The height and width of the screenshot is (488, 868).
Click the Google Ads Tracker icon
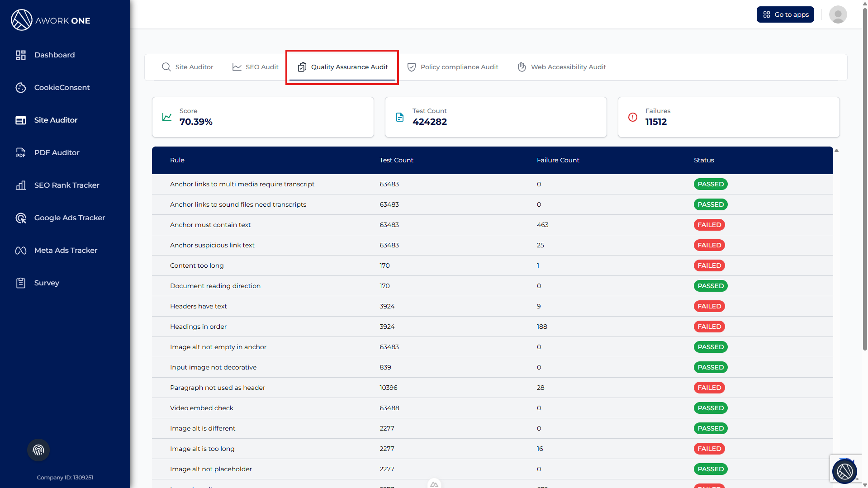point(21,218)
